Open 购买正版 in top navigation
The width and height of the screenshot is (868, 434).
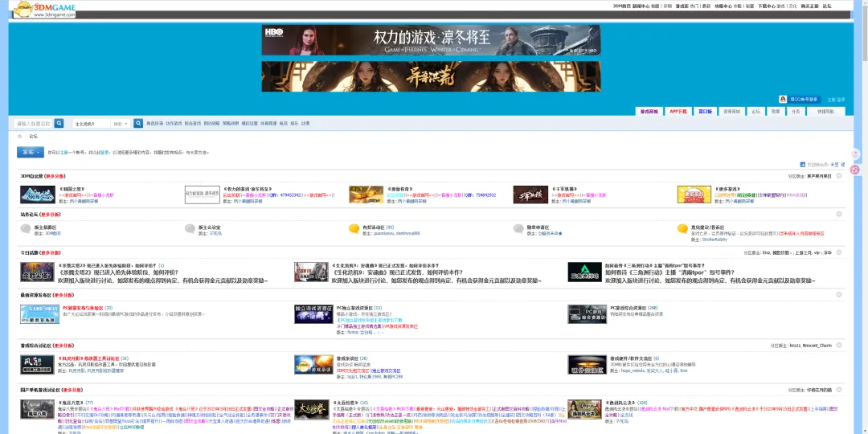809,6
